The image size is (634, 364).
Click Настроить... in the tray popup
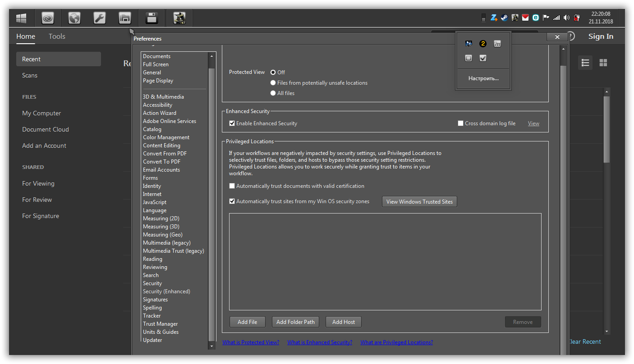pos(483,78)
